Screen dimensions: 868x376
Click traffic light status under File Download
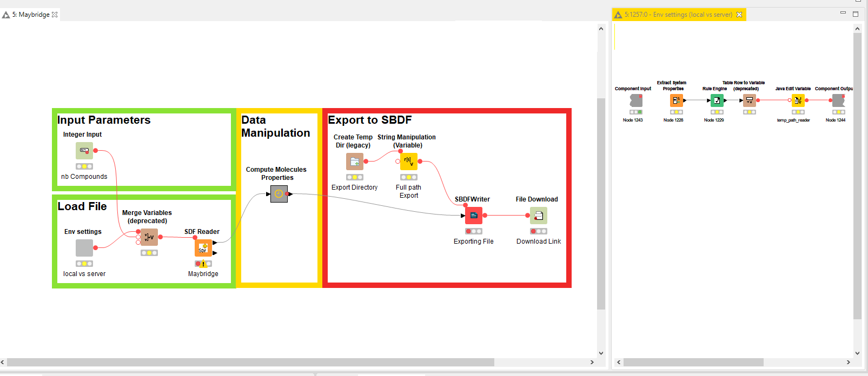tap(539, 231)
